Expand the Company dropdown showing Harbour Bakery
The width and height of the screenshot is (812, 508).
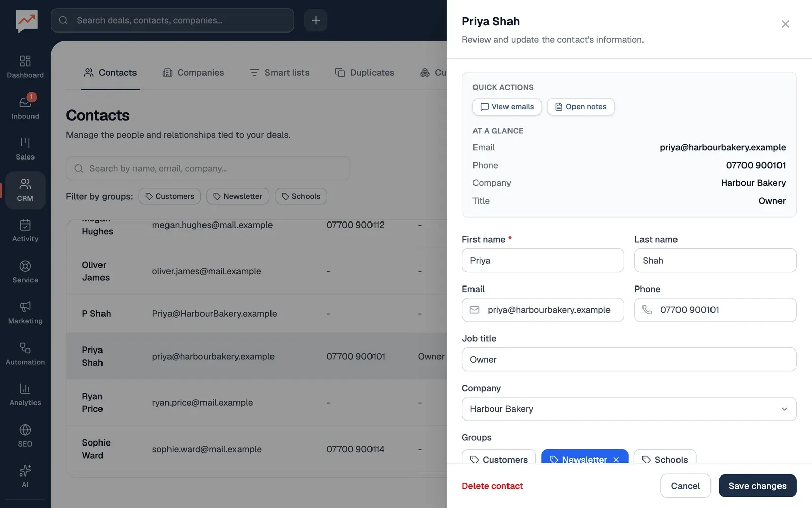click(629, 409)
